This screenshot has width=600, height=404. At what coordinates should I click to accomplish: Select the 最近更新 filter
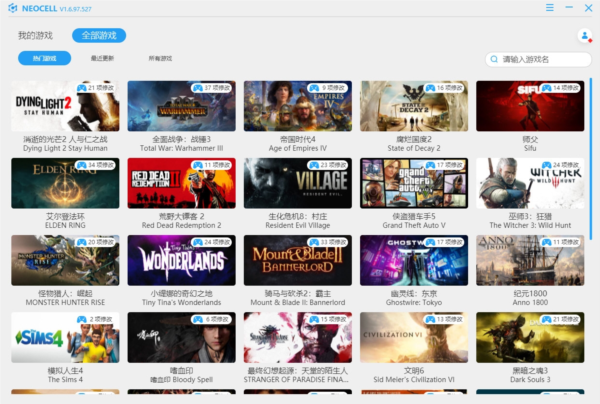[103, 59]
